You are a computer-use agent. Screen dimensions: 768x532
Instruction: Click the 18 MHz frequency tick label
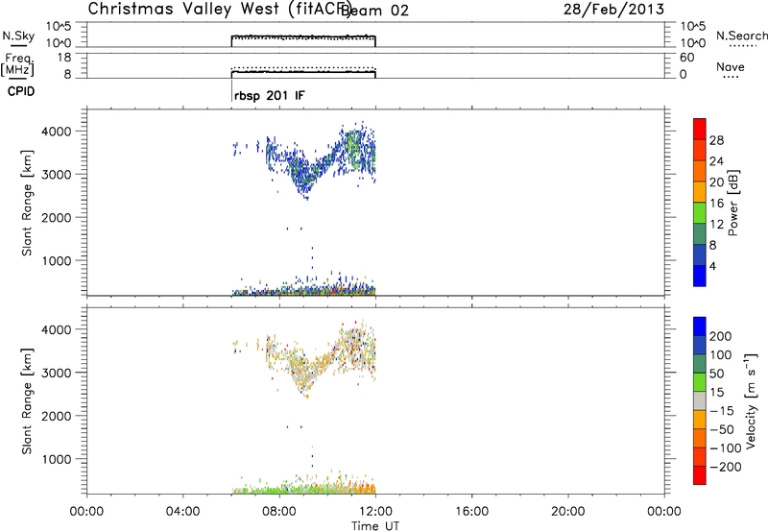coord(64,58)
